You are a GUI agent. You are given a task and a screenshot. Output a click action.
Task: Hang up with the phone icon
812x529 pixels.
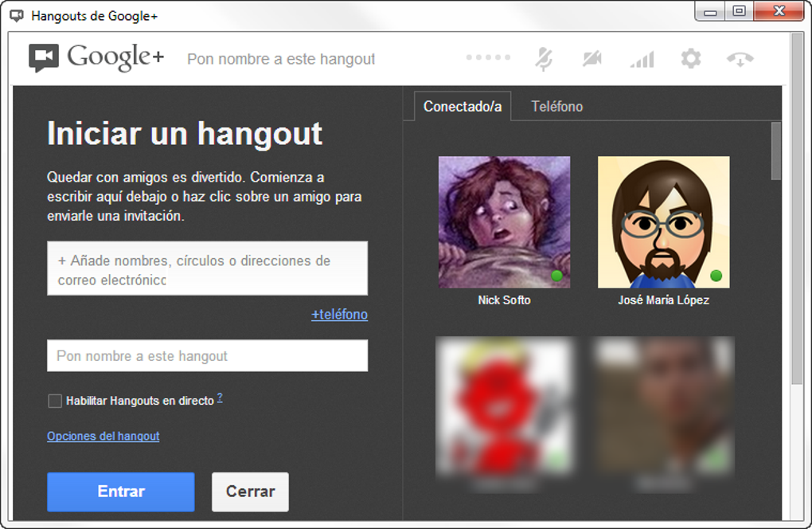point(740,59)
